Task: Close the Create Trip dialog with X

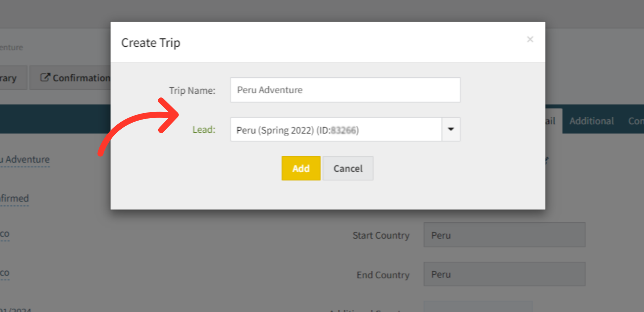Action: tap(530, 40)
